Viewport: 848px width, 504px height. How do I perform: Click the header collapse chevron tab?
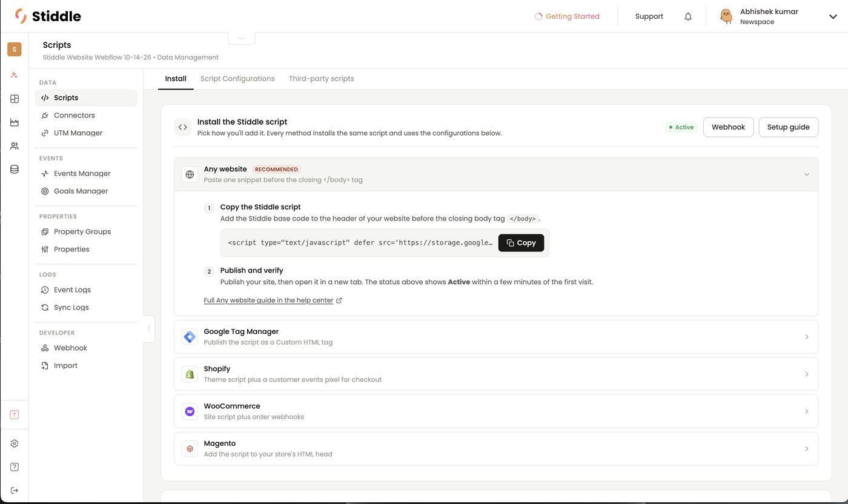click(x=242, y=38)
